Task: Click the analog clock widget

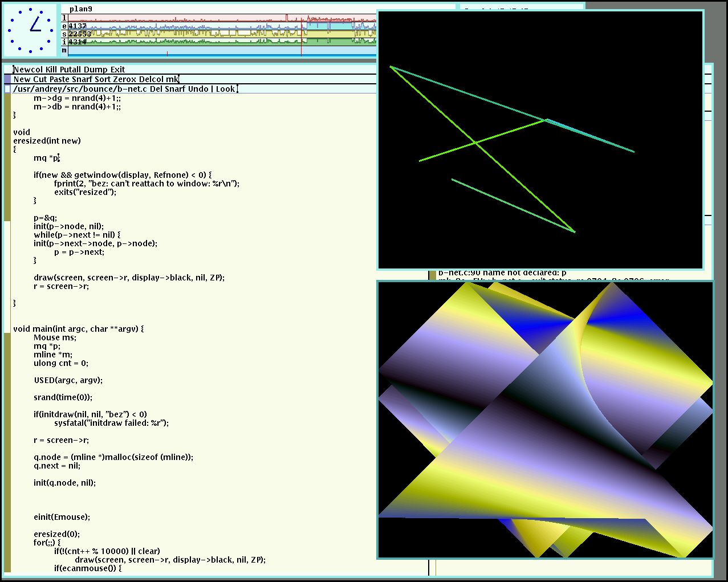Action: tap(30, 30)
